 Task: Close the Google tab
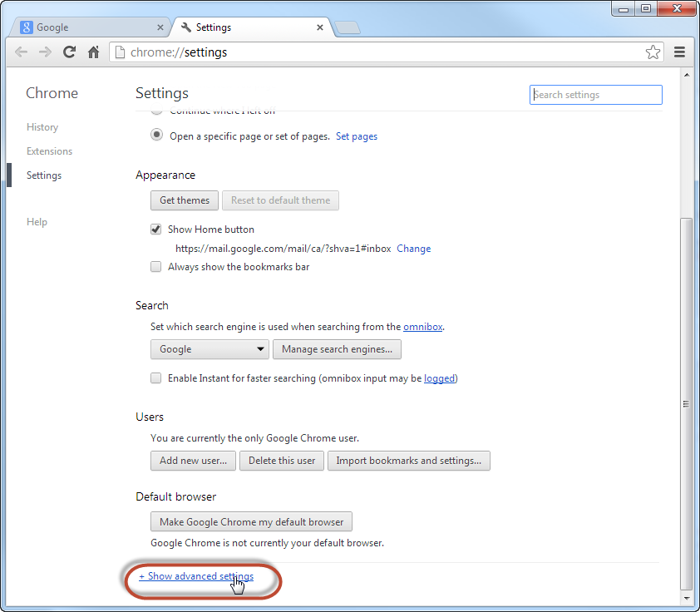160,27
